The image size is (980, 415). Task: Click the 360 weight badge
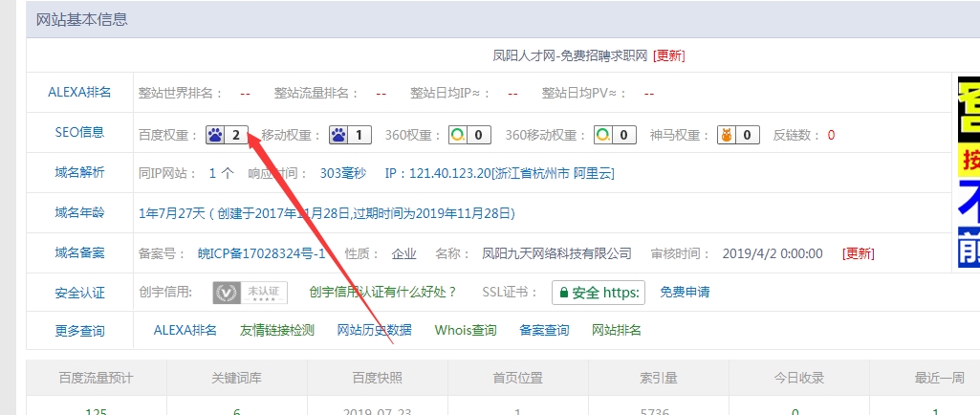pos(470,135)
